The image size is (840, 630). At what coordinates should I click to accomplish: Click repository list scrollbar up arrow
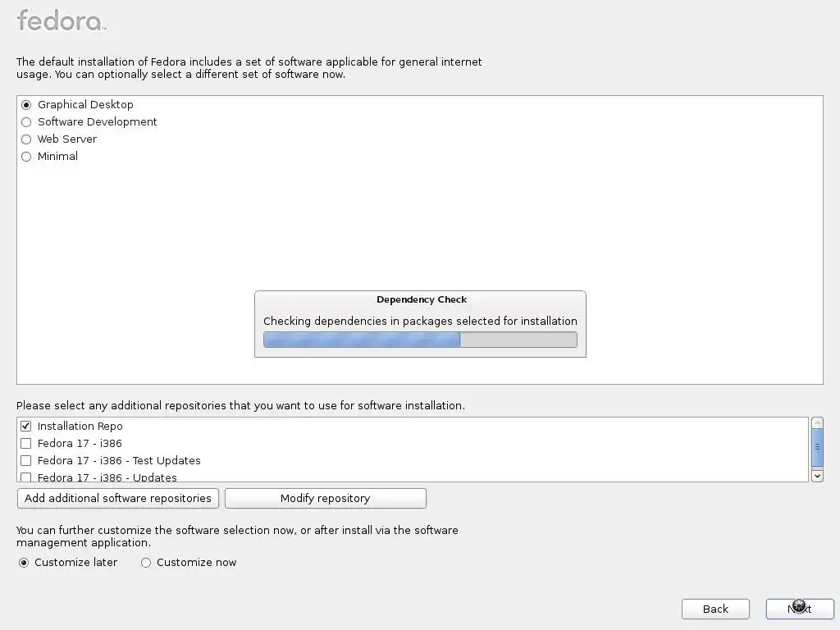[817, 422]
